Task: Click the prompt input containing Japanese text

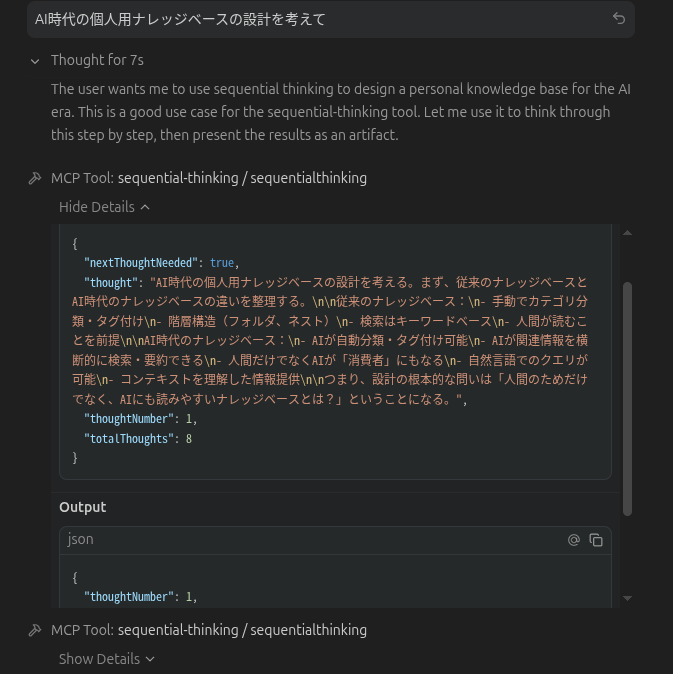Action: pos(300,19)
